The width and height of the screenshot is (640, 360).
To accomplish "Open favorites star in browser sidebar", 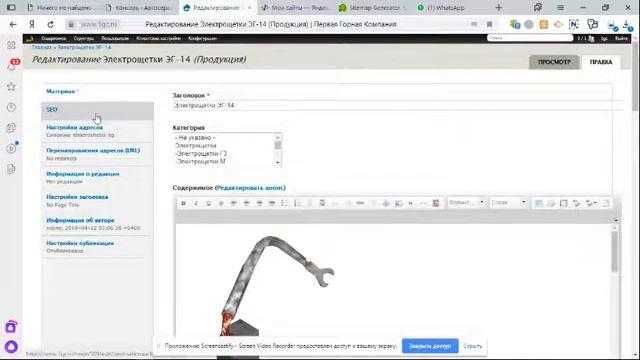I will point(11,87).
